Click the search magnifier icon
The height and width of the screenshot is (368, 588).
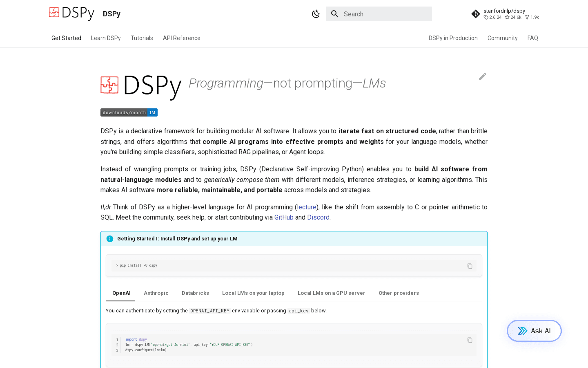tap(334, 13)
